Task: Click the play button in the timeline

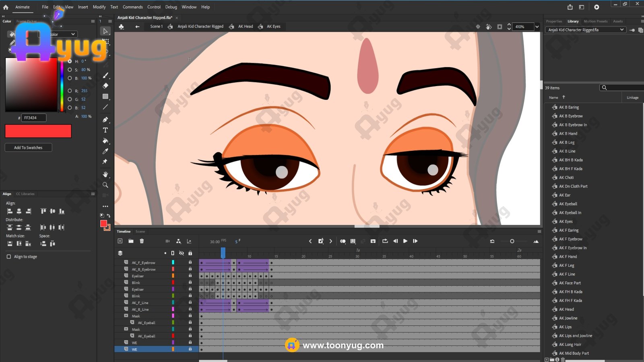Action: 405,241
